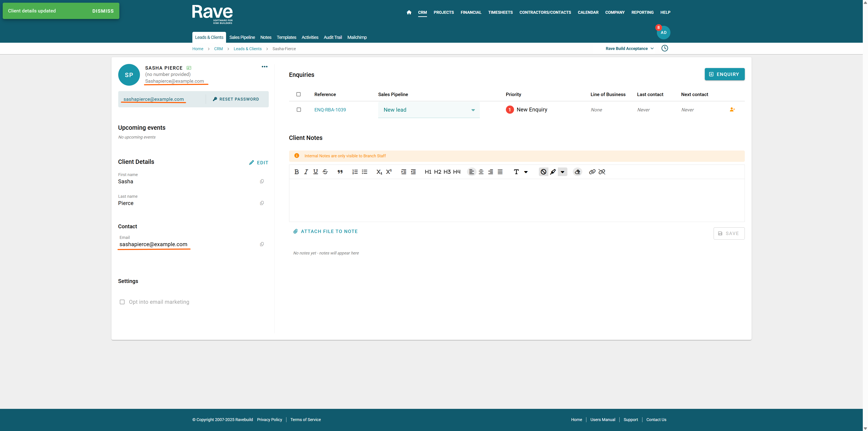Toggle bold formatting in notes editor
The height and width of the screenshot is (431, 868).
[297, 172]
